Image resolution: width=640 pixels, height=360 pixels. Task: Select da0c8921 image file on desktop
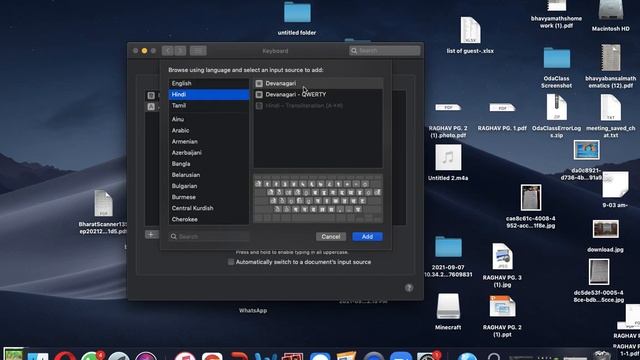pyautogui.click(x=586, y=150)
